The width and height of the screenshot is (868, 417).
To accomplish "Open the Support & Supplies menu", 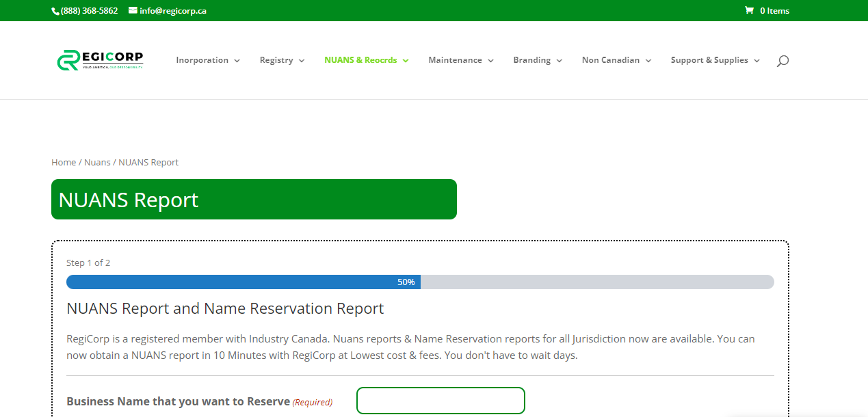I will tap(715, 60).
